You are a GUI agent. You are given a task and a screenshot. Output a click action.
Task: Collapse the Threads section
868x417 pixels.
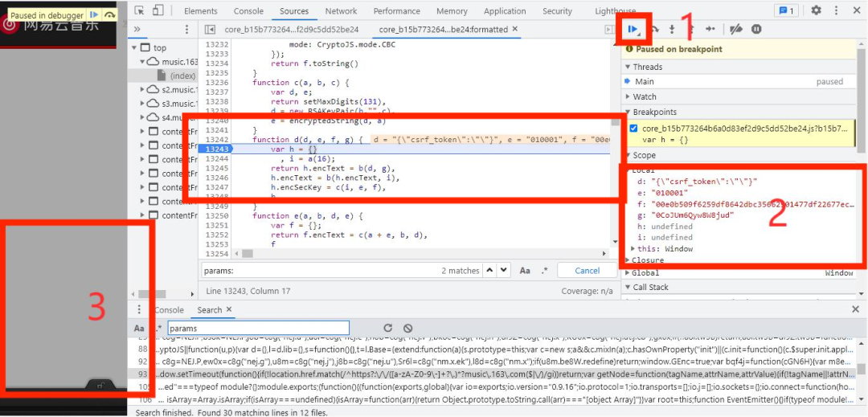click(x=647, y=67)
